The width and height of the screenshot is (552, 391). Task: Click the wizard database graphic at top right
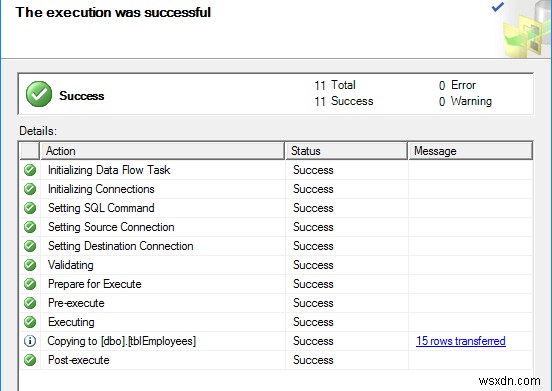[526, 29]
